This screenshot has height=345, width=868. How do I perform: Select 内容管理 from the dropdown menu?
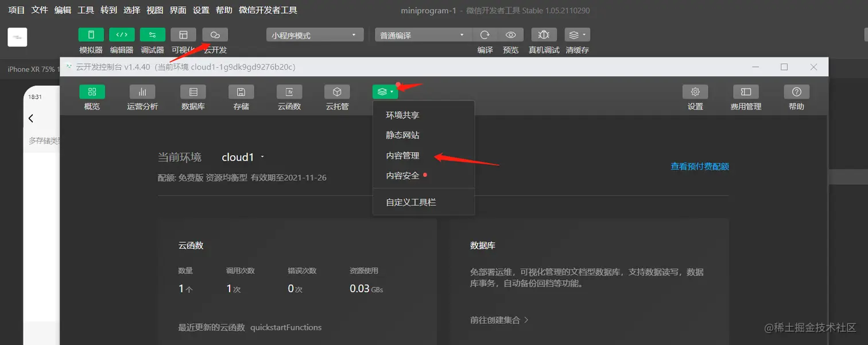point(424,156)
